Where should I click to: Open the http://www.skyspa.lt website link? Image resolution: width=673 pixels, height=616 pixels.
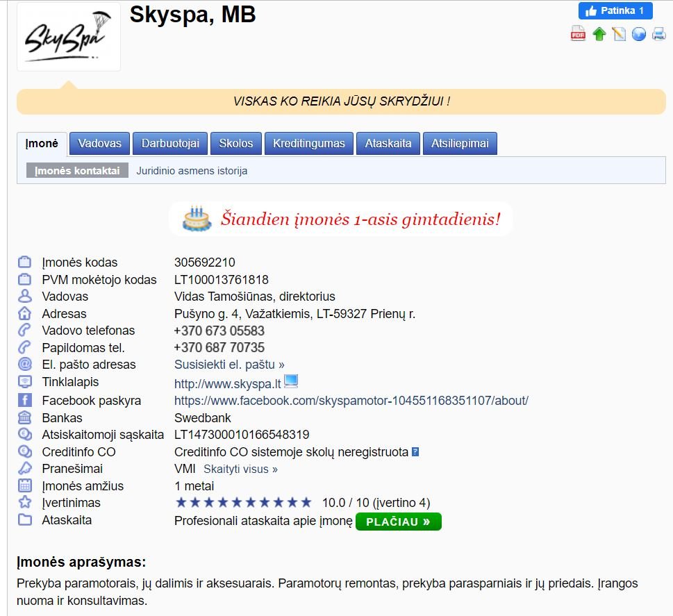228,384
